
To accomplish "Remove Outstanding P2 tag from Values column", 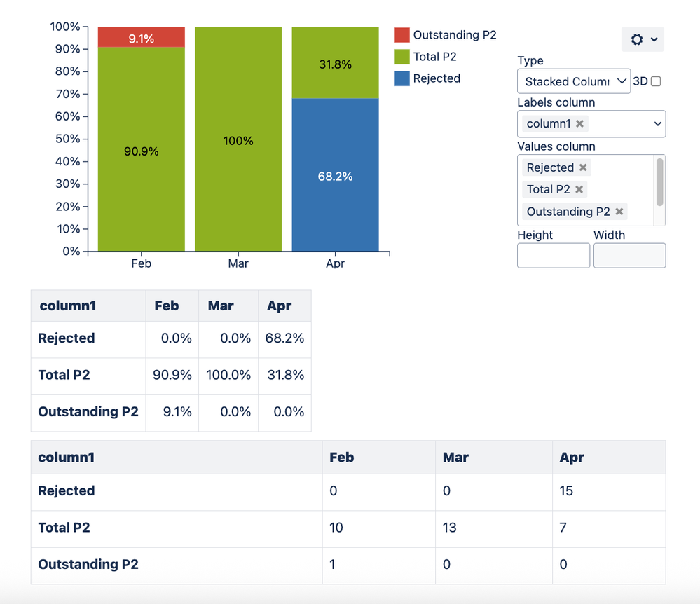I will pos(619,212).
